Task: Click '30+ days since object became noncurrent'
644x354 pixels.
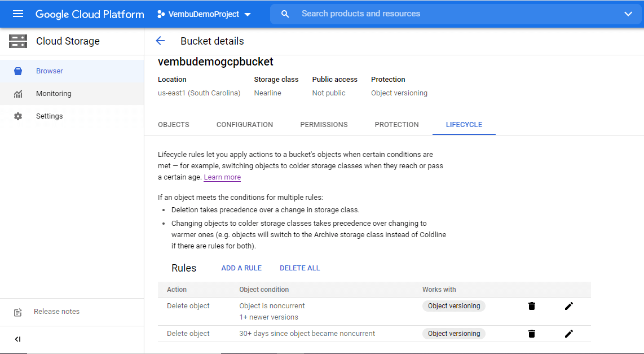Action: [307, 334]
